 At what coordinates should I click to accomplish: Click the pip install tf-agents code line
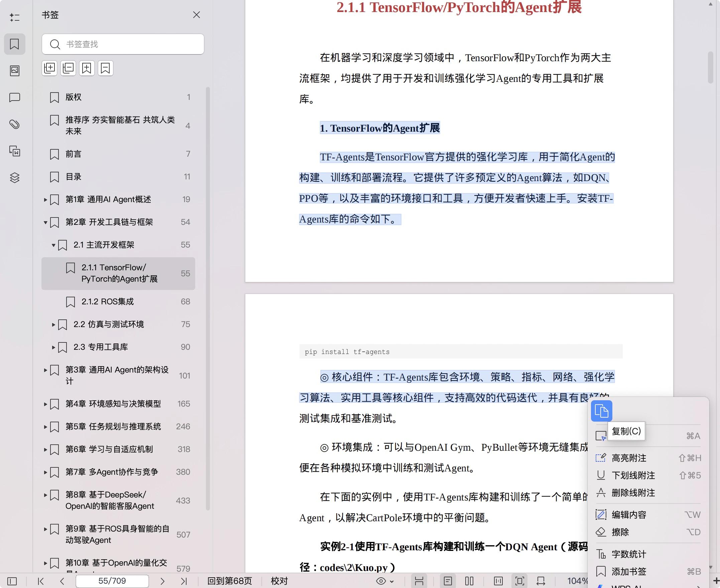pyautogui.click(x=461, y=351)
